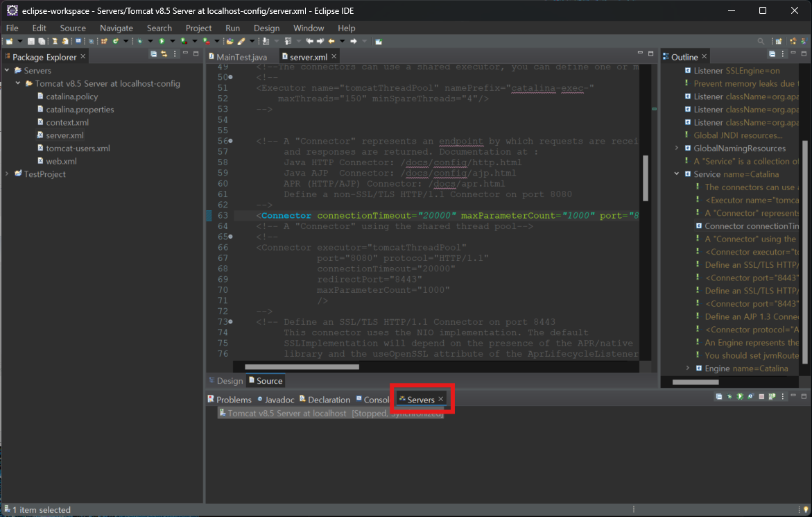Click the Publish to server icon
Screen dimensions: 812x517
click(772, 397)
